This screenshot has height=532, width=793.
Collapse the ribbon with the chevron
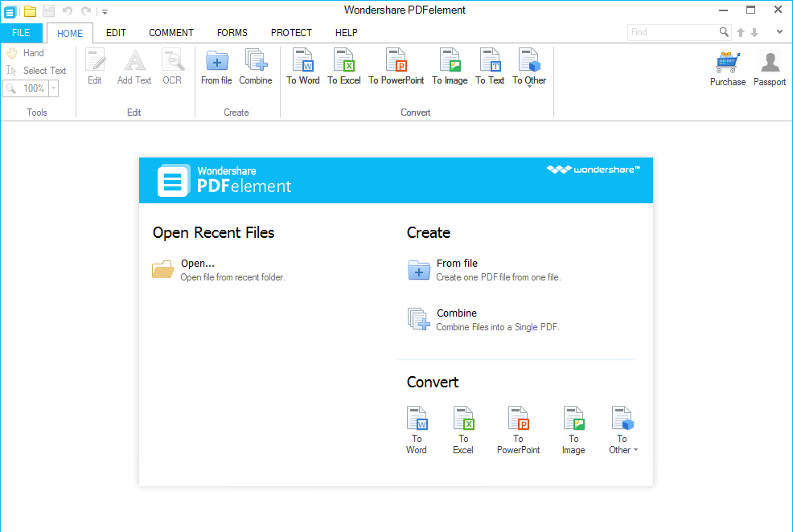pos(779,32)
